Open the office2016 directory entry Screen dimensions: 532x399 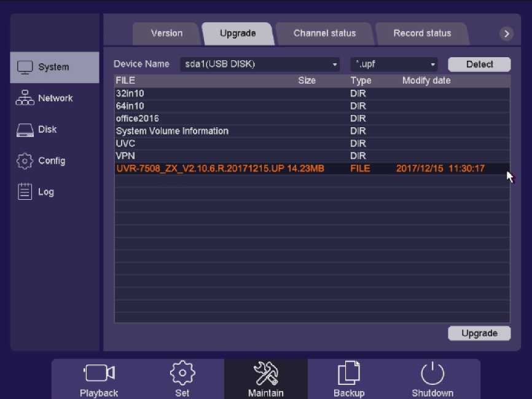(138, 118)
